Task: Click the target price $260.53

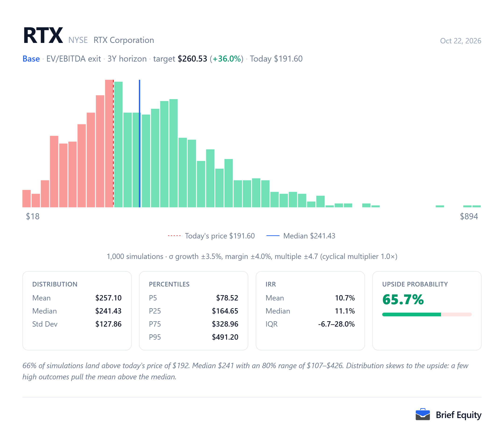Action: (192, 59)
